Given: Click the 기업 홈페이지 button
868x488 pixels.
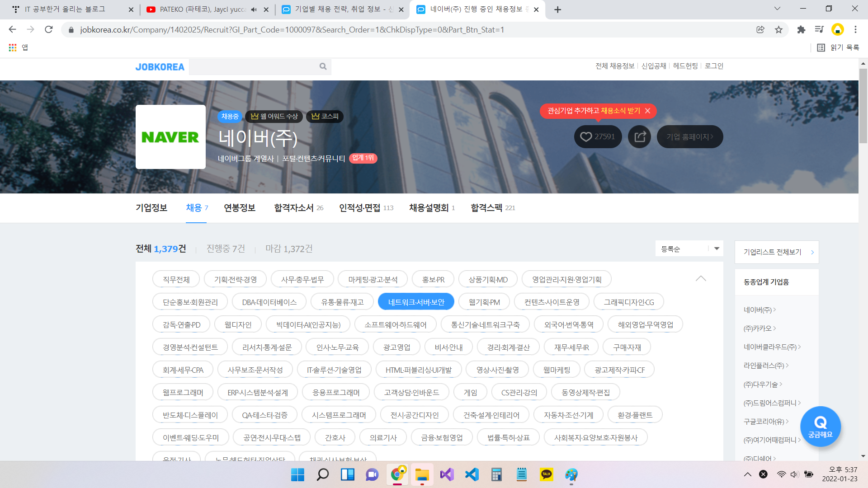Looking at the screenshot, I should [689, 136].
